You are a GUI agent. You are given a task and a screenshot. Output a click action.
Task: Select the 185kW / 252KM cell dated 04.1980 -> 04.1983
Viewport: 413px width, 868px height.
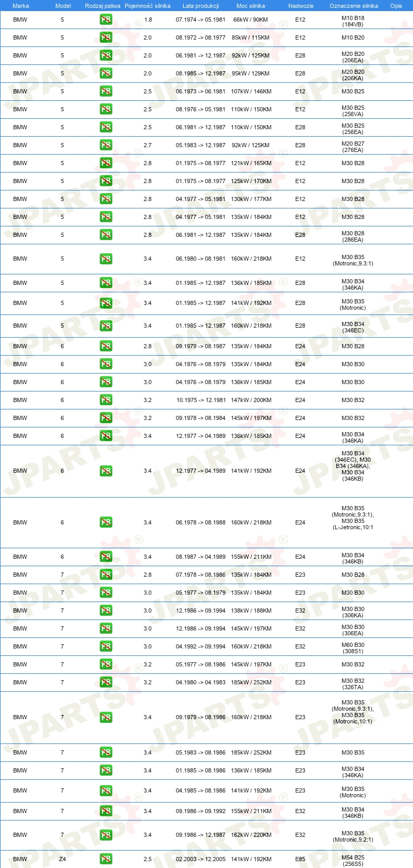point(251,682)
